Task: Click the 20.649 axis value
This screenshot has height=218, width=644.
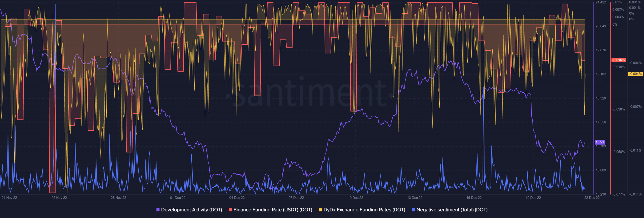Action: pyautogui.click(x=601, y=26)
